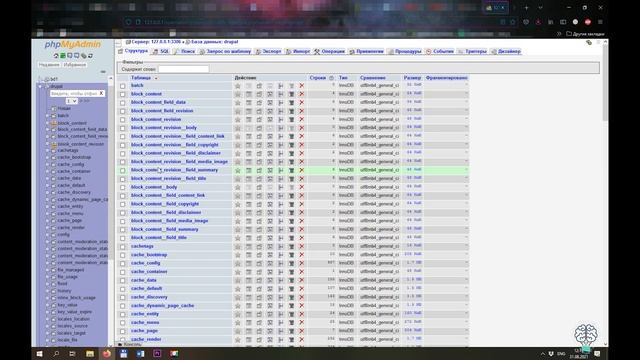
Task: Click the green logout icon under the logo
Action: (x=63, y=56)
